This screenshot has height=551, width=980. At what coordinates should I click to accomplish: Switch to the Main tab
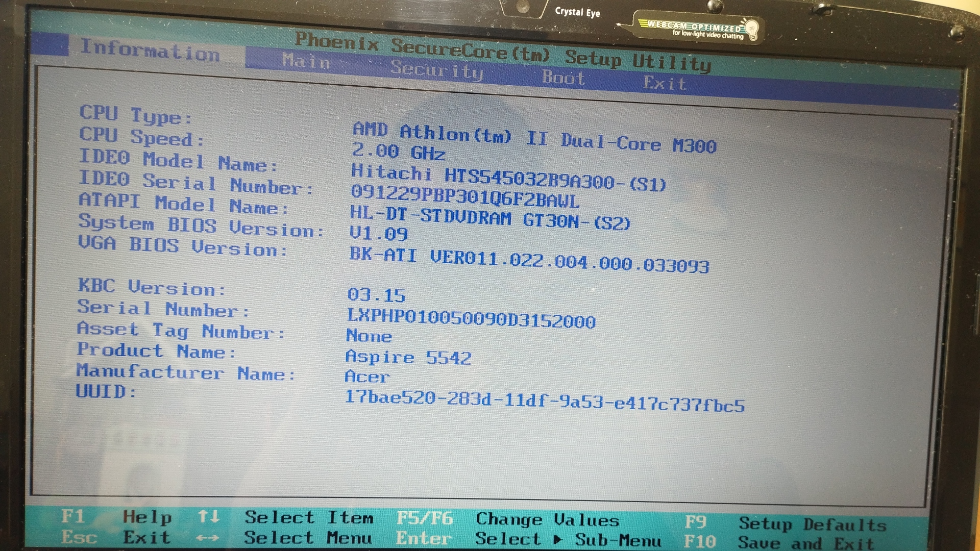306,62
